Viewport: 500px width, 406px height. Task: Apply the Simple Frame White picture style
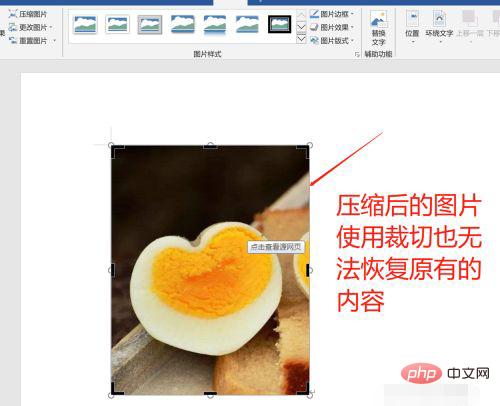[x=85, y=25]
